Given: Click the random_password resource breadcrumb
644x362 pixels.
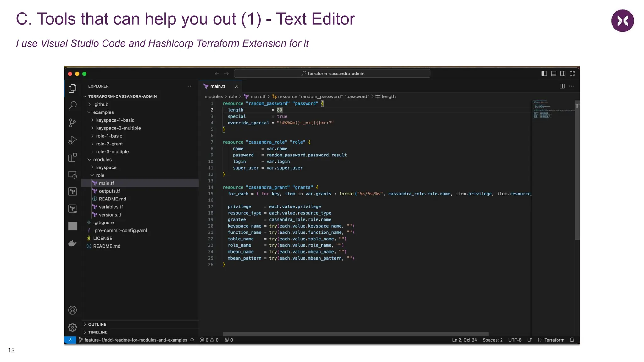Looking at the screenshot, I should (320, 96).
